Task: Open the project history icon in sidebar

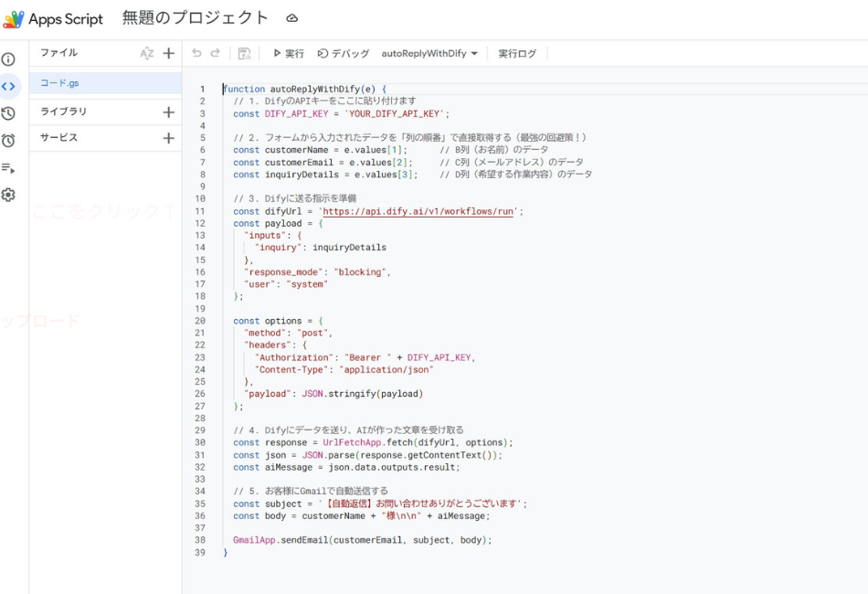Action: 8,113
